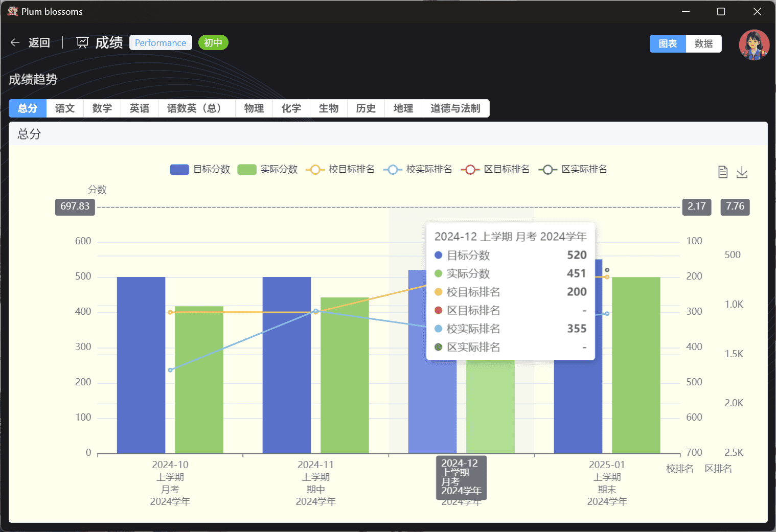The image size is (776, 532).
Task: Click the 2024-10 校目标排名 yellow point
Action: pyautogui.click(x=170, y=312)
